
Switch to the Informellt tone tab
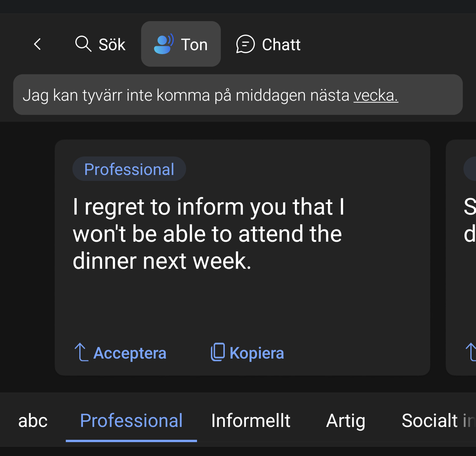251,421
